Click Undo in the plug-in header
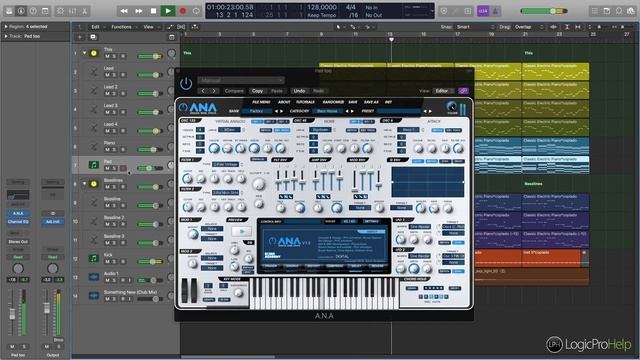Image resolution: width=640 pixels, height=360 pixels. click(x=299, y=91)
